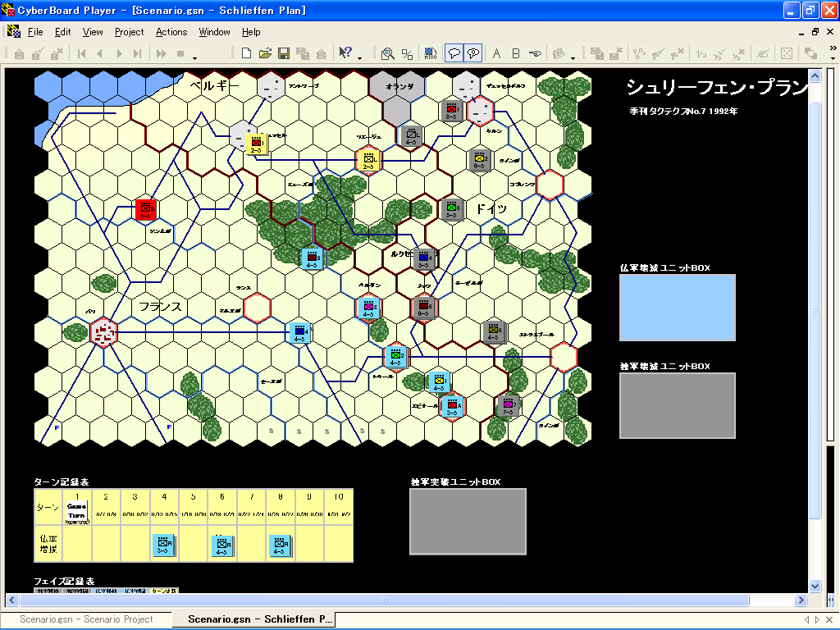Open the File menu
The image size is (840, 630).
tap(35, 32)
